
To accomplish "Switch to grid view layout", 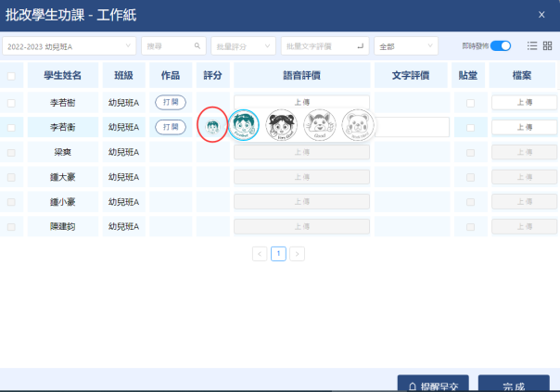I will click(x=547, y=45).
